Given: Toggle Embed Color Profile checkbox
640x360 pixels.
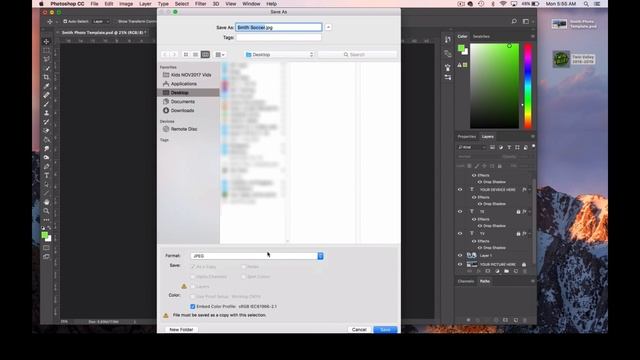Looking at the screenshot, I should [x=193, y=307].
